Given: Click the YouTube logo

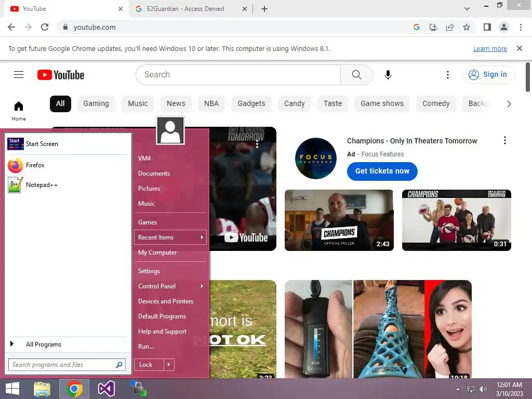Looking at the screenshot, I should click(x=61, y=75).
